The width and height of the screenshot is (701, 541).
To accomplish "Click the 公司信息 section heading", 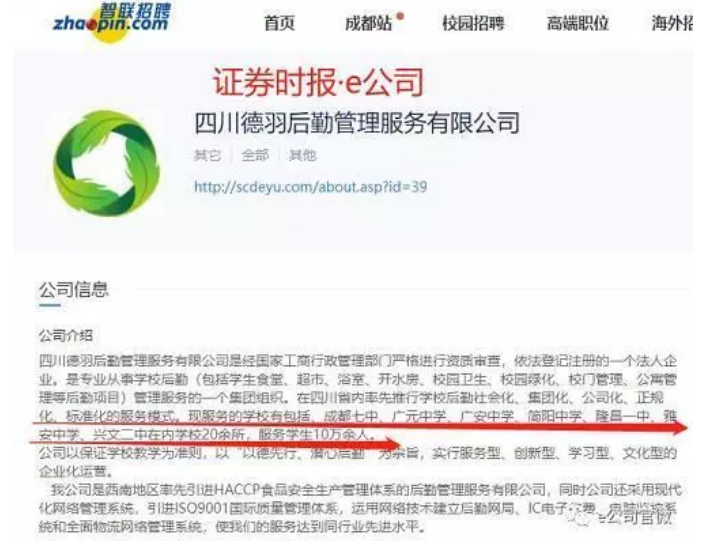I will (73, 289).
